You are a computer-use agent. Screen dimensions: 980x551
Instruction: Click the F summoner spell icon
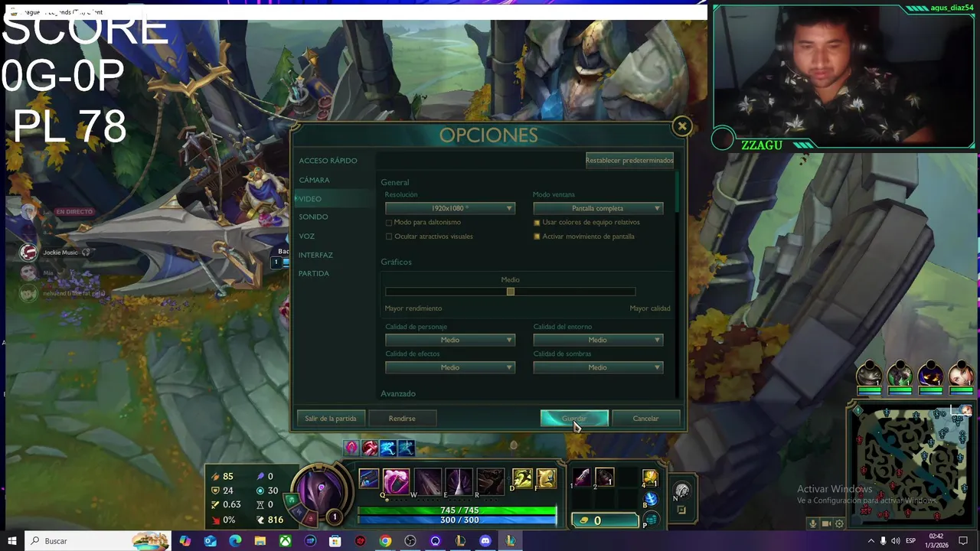[x=546, y=479]
